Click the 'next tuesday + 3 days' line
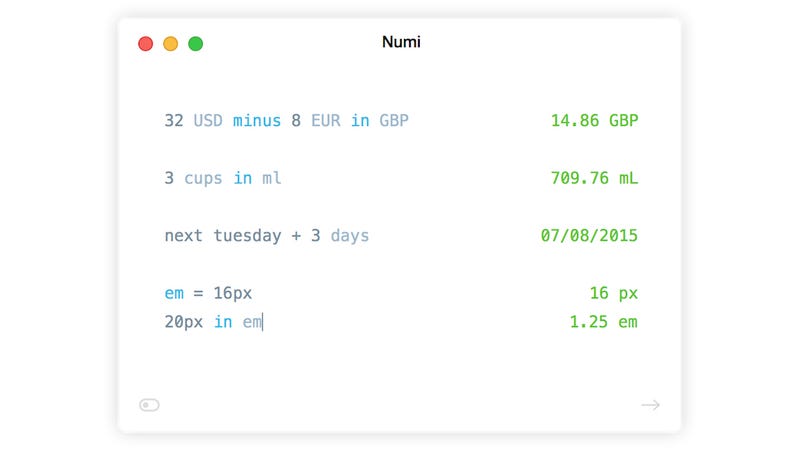Image resolution: width=800 pixels, height=450 pixels. 266,236
